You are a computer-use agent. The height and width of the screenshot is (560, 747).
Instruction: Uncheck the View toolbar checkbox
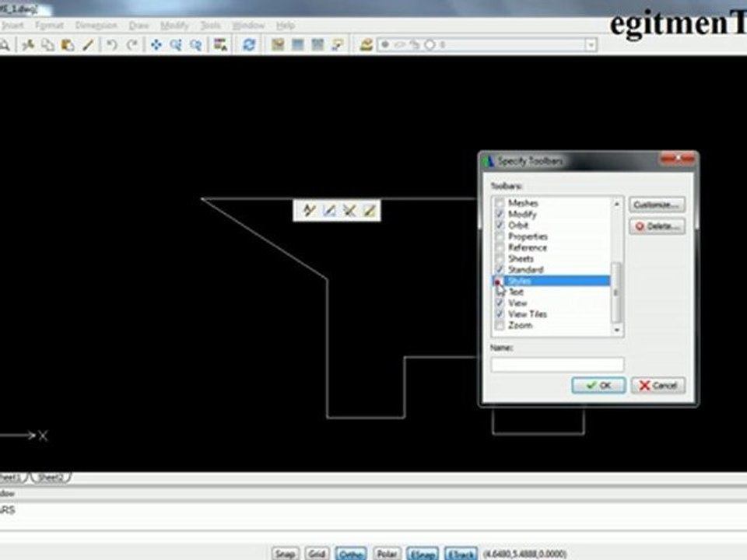[500, 303]
